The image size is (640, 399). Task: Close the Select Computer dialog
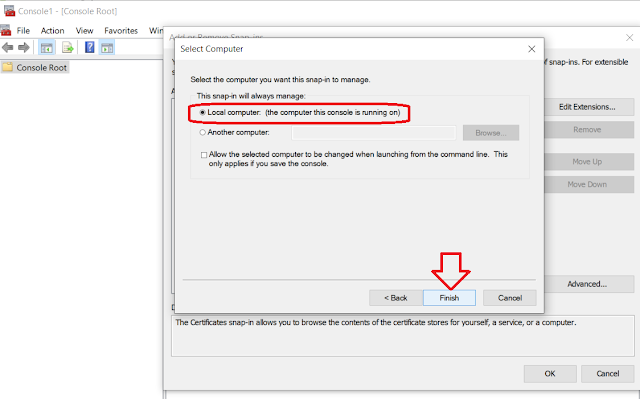(531, 49)
